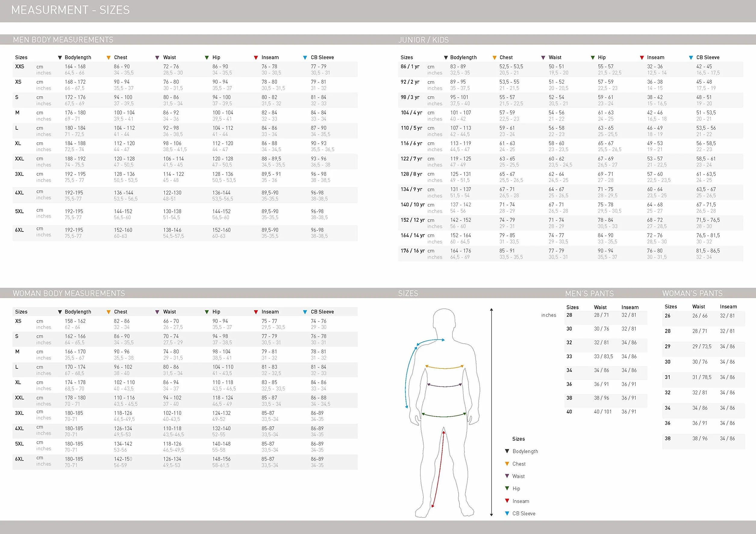
Task: Click the 'Sizes' title above the figure legend
Action: (519, 439)
